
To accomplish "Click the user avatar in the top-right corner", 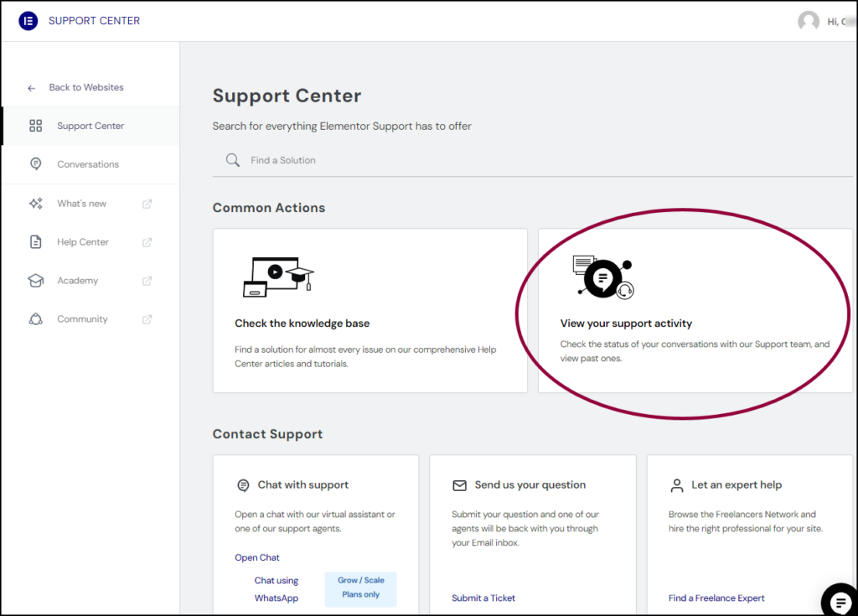I will point(809,20).
